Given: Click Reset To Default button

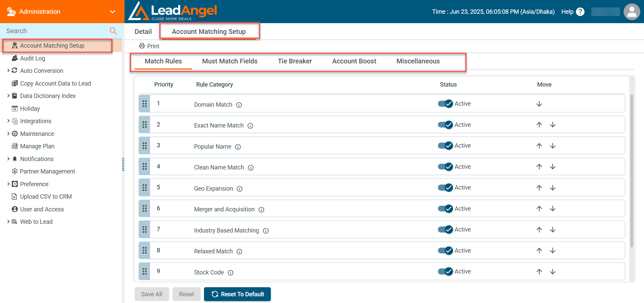Looking at the screenshot, I should (x=237, y=294).
